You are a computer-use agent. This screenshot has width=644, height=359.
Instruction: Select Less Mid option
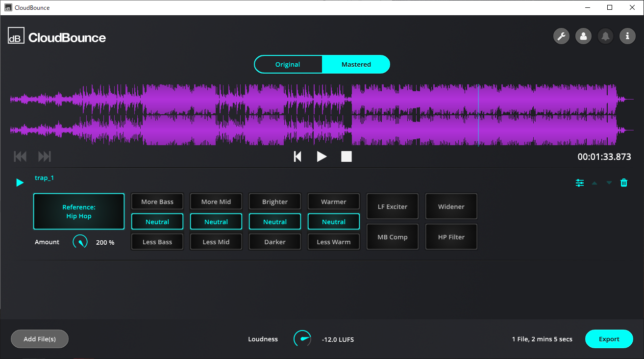216,242
